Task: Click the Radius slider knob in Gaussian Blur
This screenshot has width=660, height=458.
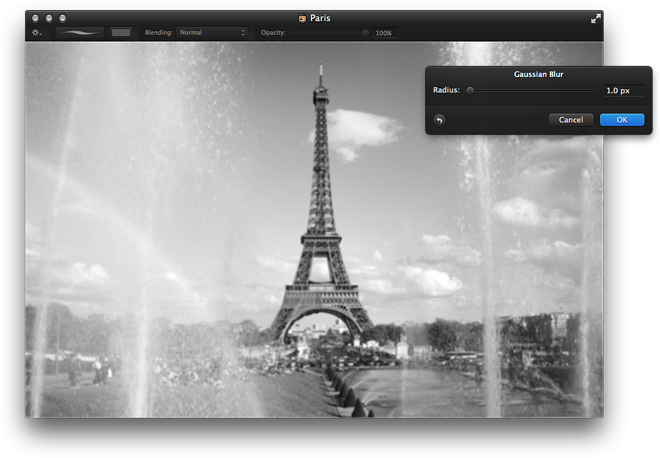Action: tap(470, 90)
